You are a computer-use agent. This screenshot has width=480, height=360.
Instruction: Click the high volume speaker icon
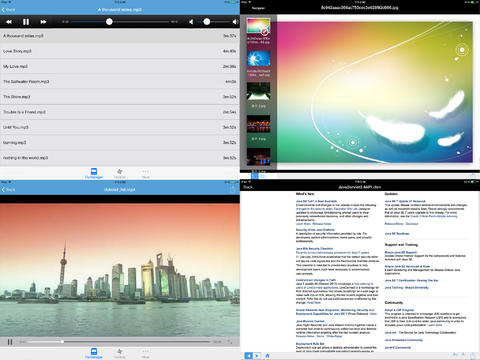tap(235, 22)
